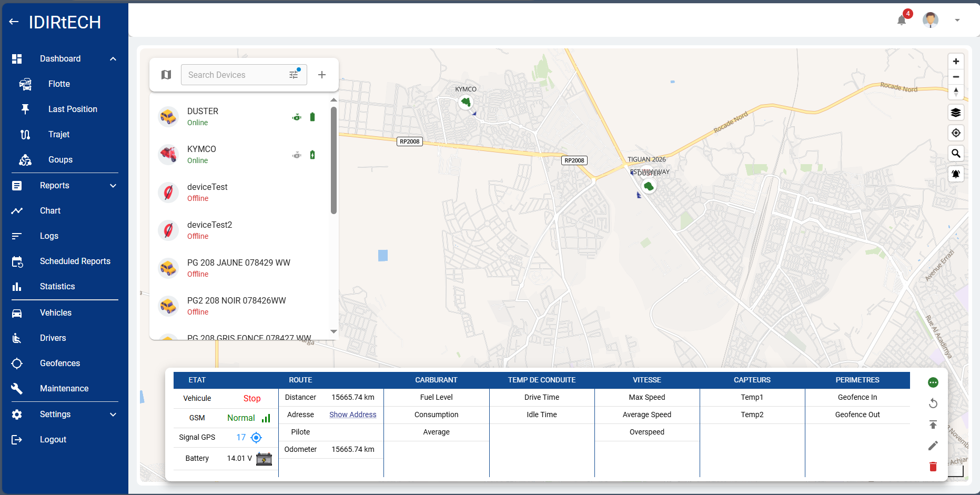Expand the Reports section in sidebar
The width and height of the screenshot is (980, 495).
point(113,185)
